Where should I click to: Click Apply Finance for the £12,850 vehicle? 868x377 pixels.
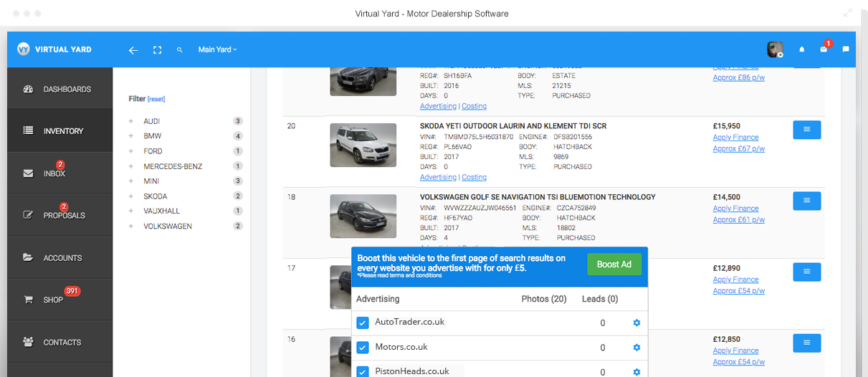coord(735,350)
